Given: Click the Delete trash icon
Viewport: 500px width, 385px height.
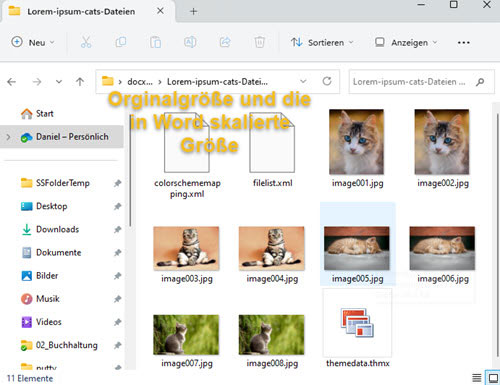Looking at the screenshot, I should click(x=260, y=42).
